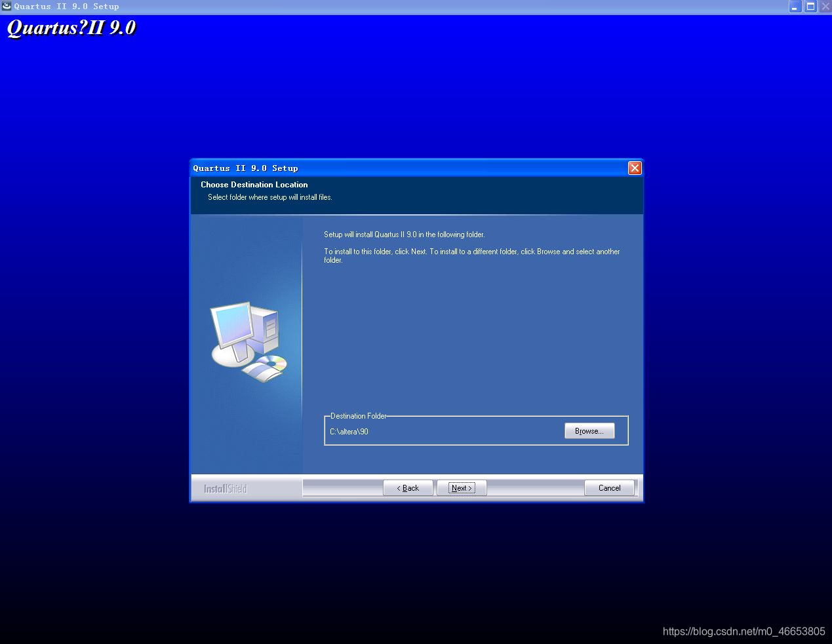The width and height of the screenshot is (832, 644).
Task: Minimize the outer Quartus setup window
Action: click(x=795, y=7)
